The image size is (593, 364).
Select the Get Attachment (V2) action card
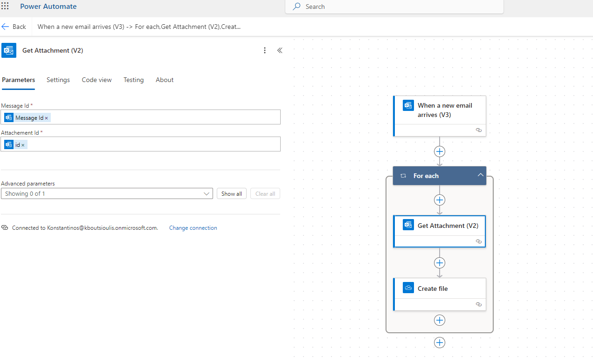tap(440, 231)
